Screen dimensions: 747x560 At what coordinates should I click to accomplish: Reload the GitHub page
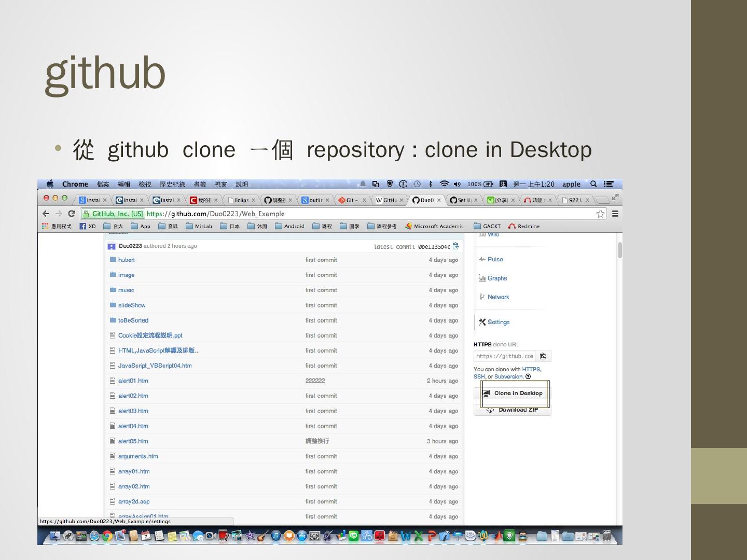point(72,214)
